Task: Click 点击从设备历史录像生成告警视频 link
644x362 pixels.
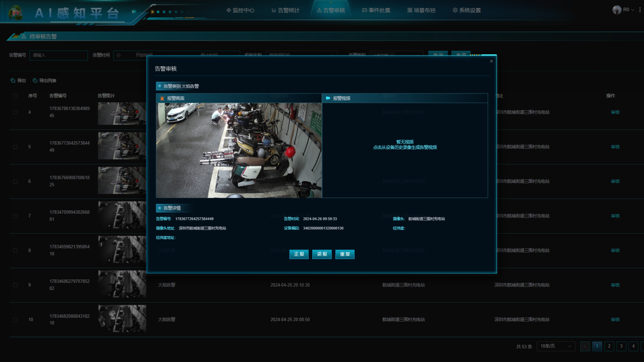Action: (x=405, y=147)
